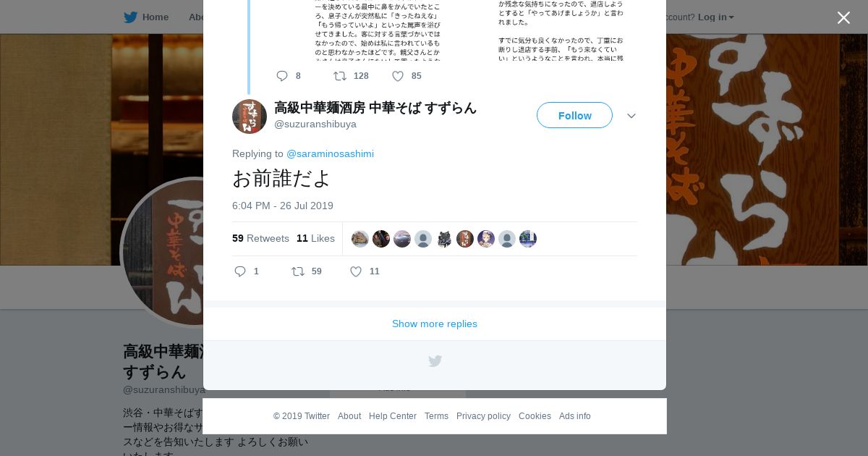The width and height of the screenshot is (868, 456).
Task: Click the reply icon under the main tweet
Action: tap(240, 271)
